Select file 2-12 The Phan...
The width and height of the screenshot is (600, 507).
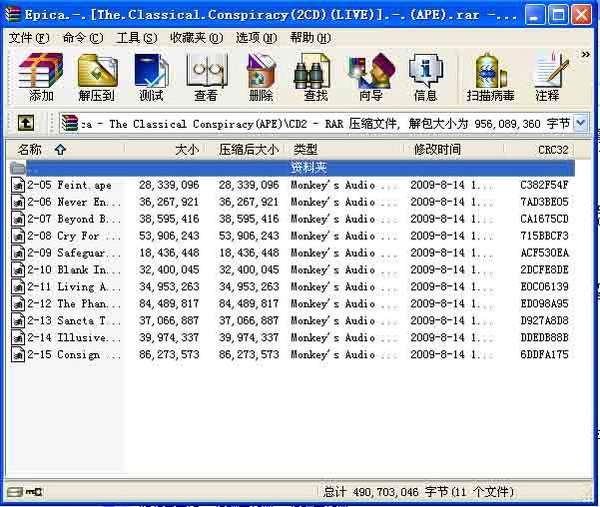coord(292,304)
